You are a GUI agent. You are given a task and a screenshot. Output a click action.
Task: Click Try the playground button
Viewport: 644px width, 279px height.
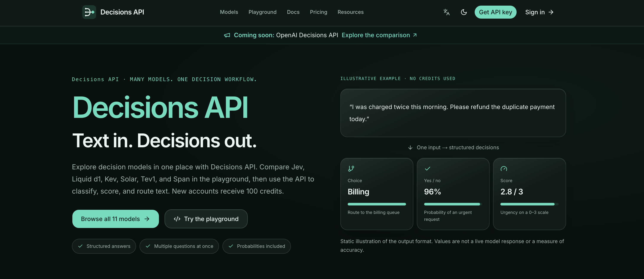click(206, 219)
